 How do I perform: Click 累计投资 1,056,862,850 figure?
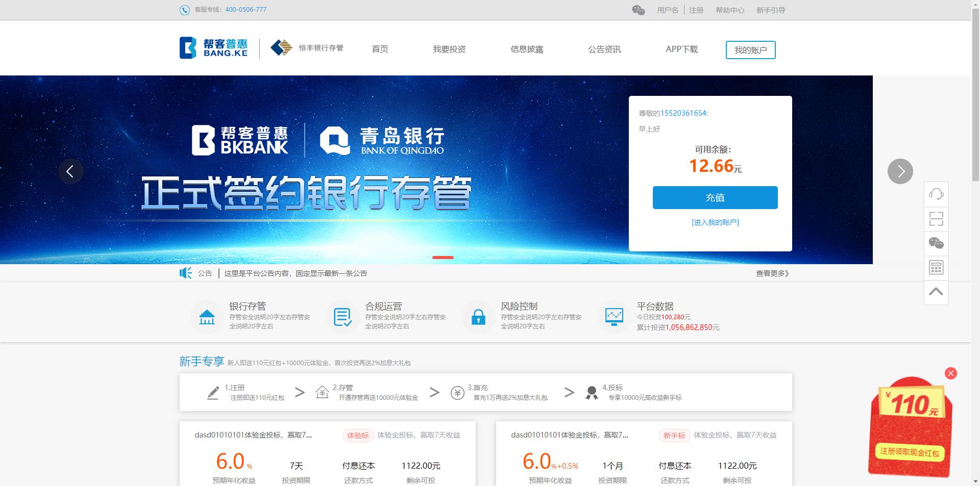tap(678, 327)
